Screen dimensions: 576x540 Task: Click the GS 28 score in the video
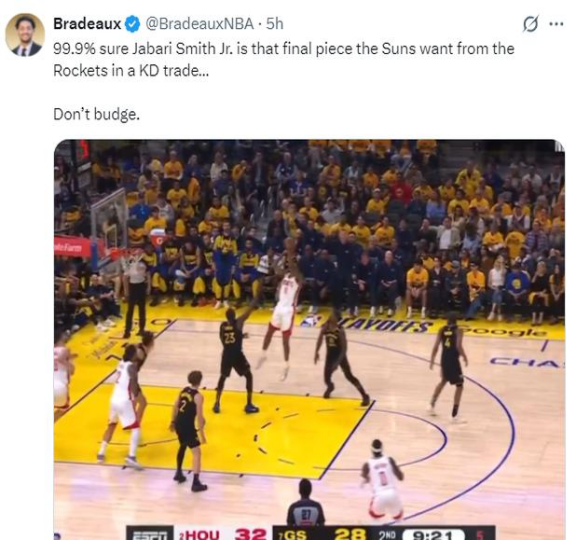(x=322, y=534)
